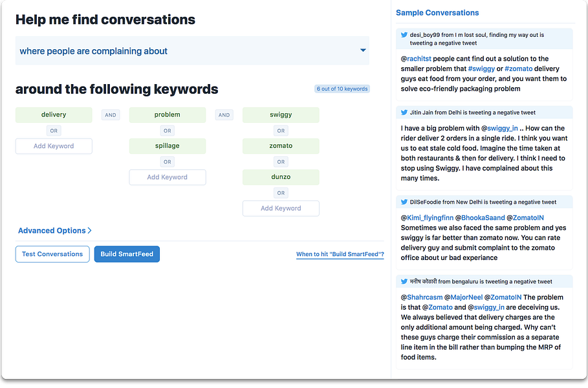Select the 'swiggy' keyword chip
The image size is (588, 388).
(281, 114)
